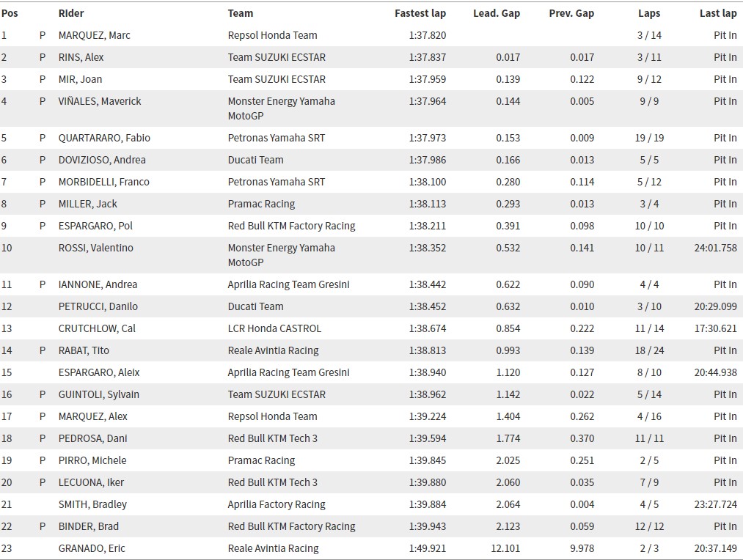This screenshot has height=560, width=743.
Task: Select DOVIZIOSO, Andrea row name
Action: tap(102, 160)
